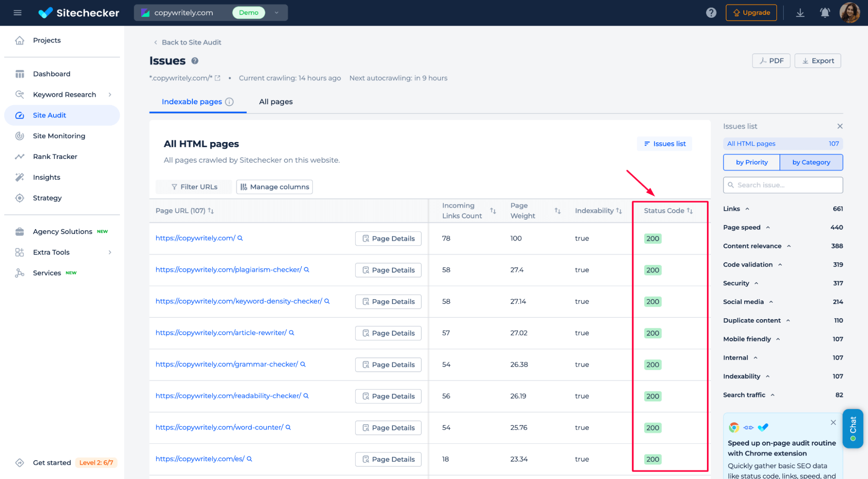Go Back to Site Audit
The width and height of the screenshot is (868, 479).
[188, 42]
